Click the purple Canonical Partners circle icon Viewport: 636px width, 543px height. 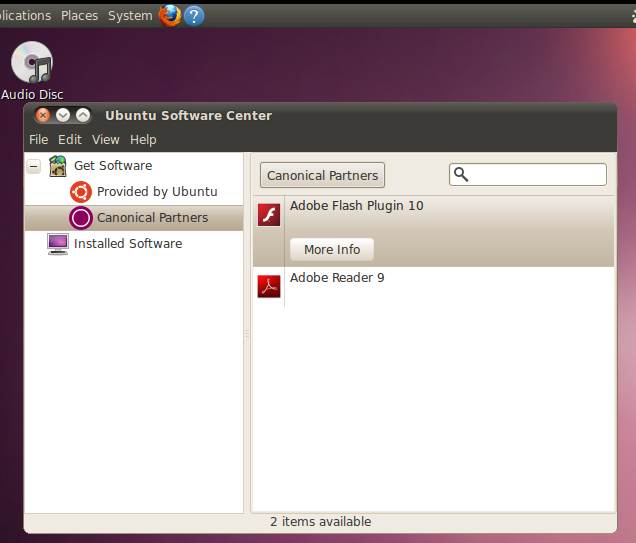tap(81, 218)
